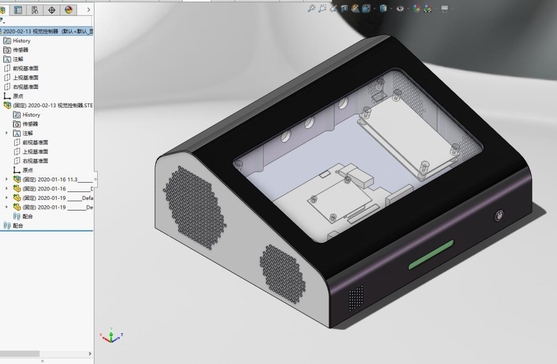Screen dimensions: 557x364
Task: Select the (固定) 2020-02-13 视觉控制器.STE component
Action: pos(48,105)
